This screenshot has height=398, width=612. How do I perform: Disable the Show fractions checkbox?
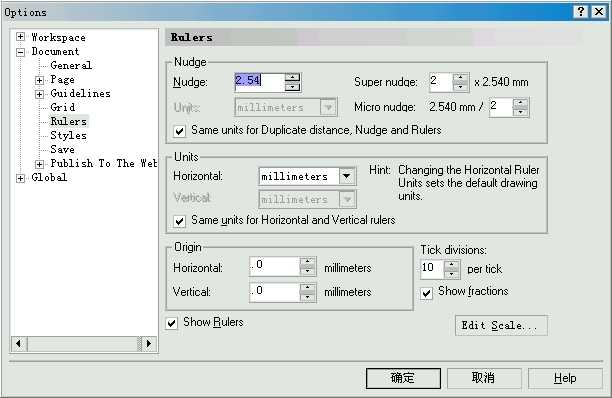click(x=427, y=293)
